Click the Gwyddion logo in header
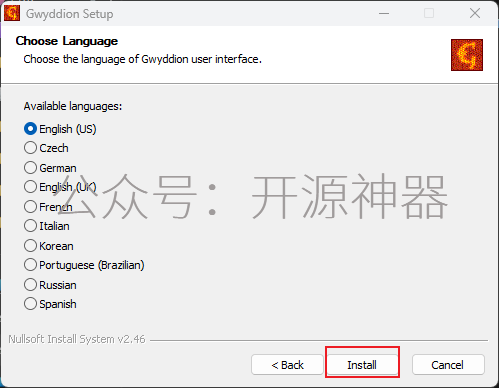499x388 pixels. [467, 55]
